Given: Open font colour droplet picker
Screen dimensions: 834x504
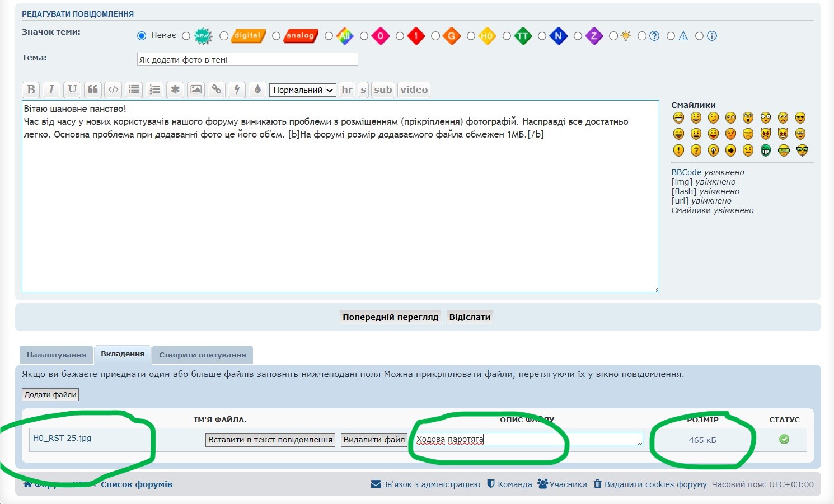Looking at the screenshot, I should [257, 90].
